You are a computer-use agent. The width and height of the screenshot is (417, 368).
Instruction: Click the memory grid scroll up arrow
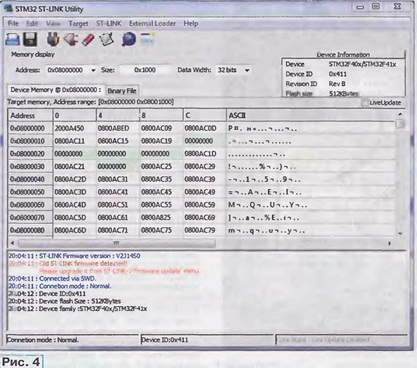(x=400, y=115)
